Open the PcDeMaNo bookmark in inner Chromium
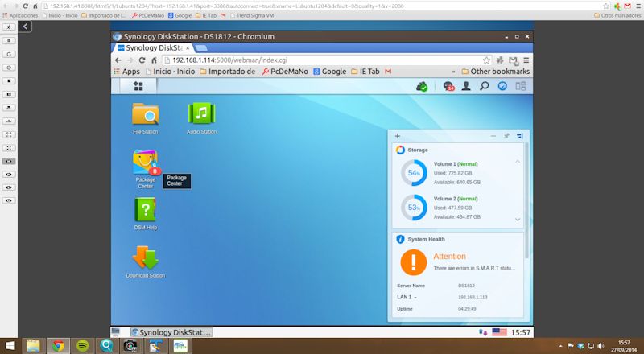644x354 pixels. pos(285,72)
